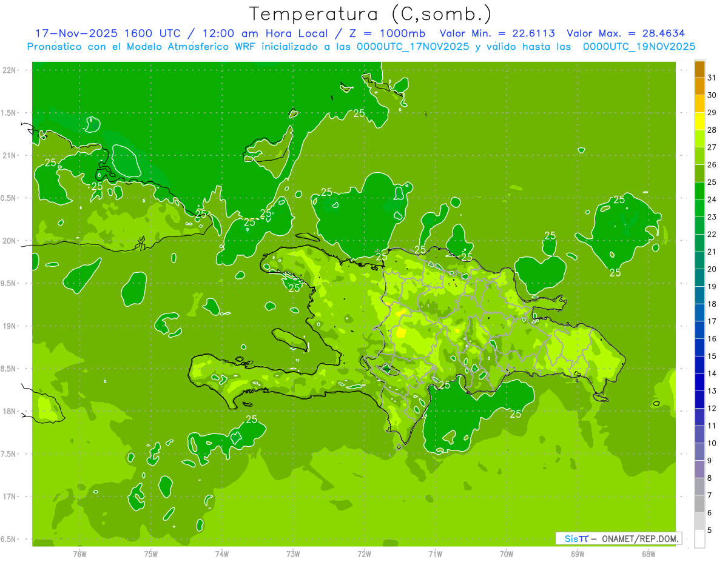Click the "70W" longitude label
This screenshot has height=562, width=728.
[x=507, y=554]
